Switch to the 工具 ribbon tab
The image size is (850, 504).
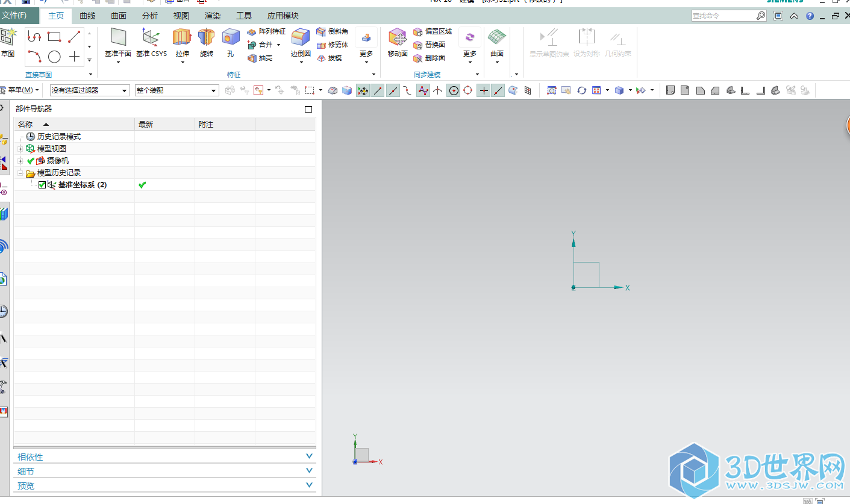coord(244,16)
